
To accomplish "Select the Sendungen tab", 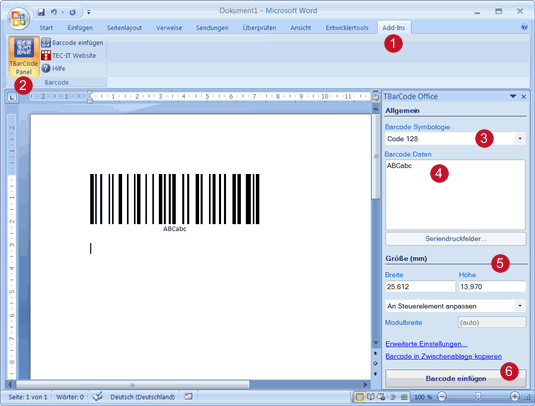I will pyautogui.click(x=212, y=28).
